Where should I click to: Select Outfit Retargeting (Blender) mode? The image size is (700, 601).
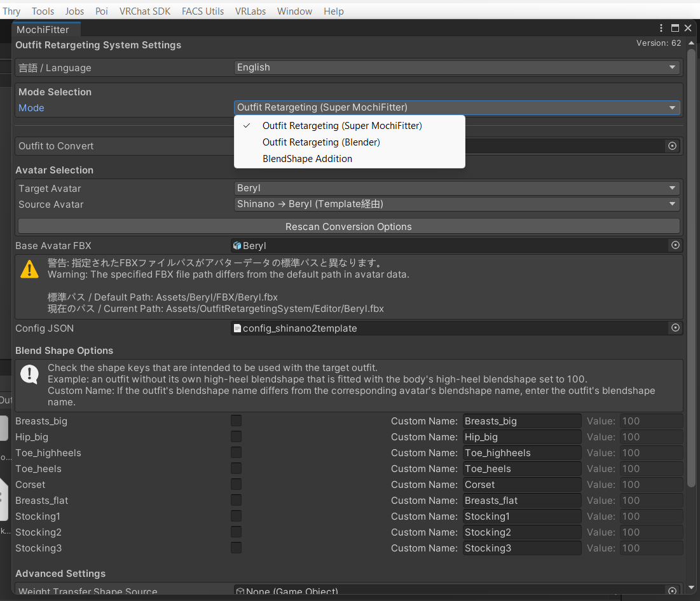point(350,142)
